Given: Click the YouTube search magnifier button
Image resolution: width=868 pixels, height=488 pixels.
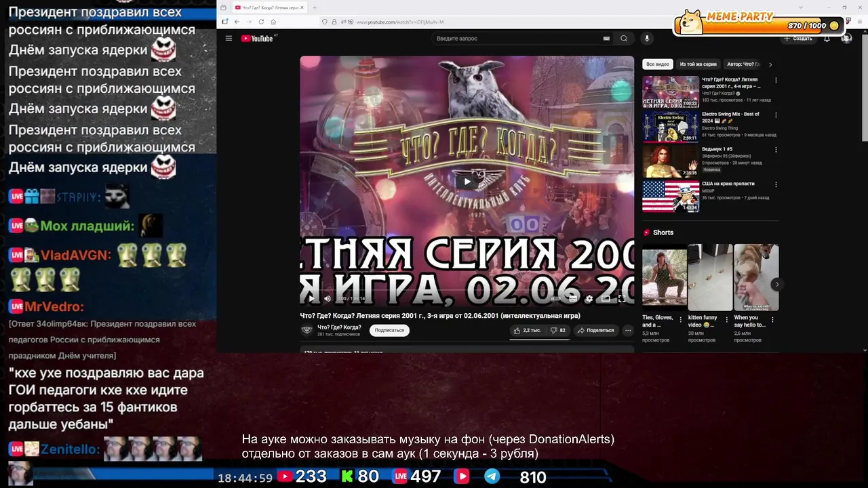Looking at the screenshot, I should click(x=624, y=39).
